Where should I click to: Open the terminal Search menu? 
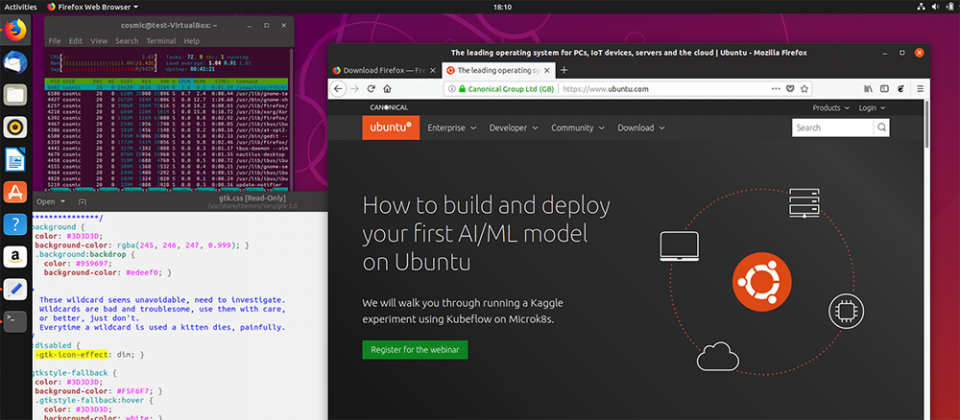pos(127,41)
